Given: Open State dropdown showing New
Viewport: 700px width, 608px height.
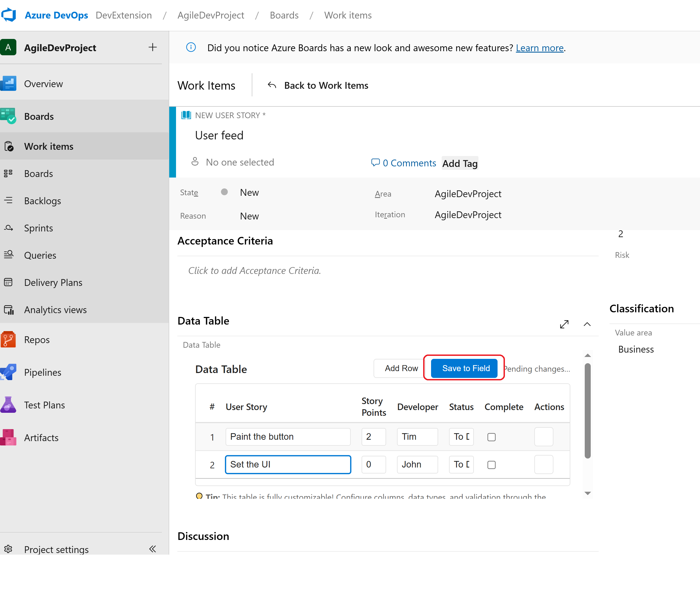Looking at the screenshot, I should [x=249, y=193].
